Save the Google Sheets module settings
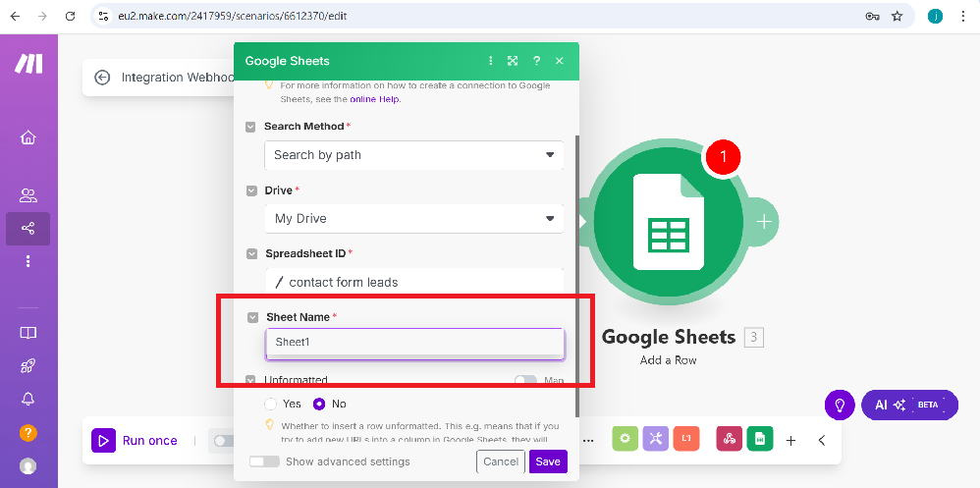Image resolution: width=980 pixels, height=488 pixels. pyautogui.click(x=548, y=461)
